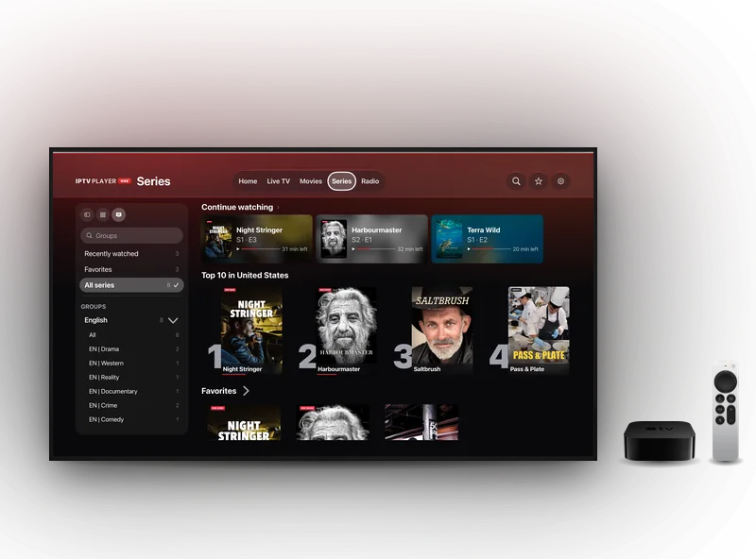This screenshot has height=559, width=756.
Task: Click the '31 min left' label
Action: (x=295, y=249)
